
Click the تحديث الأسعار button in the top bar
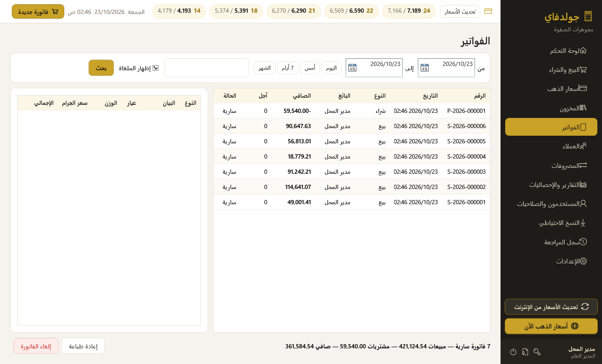(x=460, y=11)
